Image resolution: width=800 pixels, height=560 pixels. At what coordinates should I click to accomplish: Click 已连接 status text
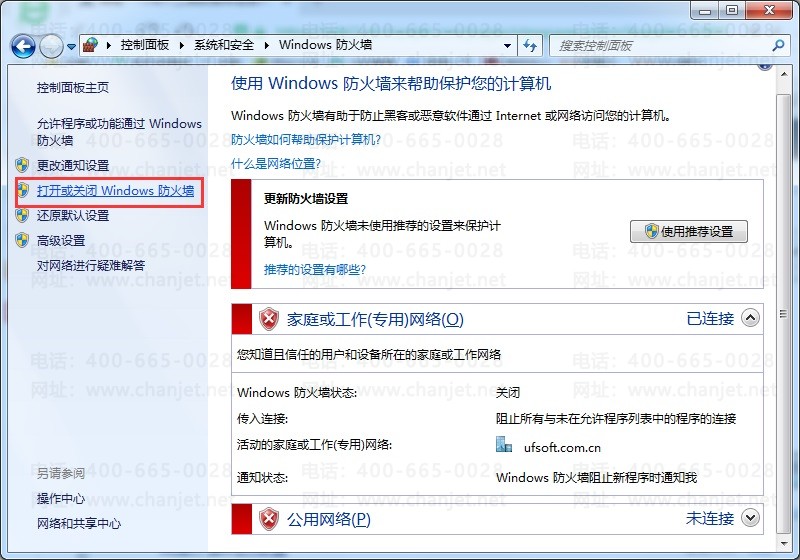pos(710,318)
